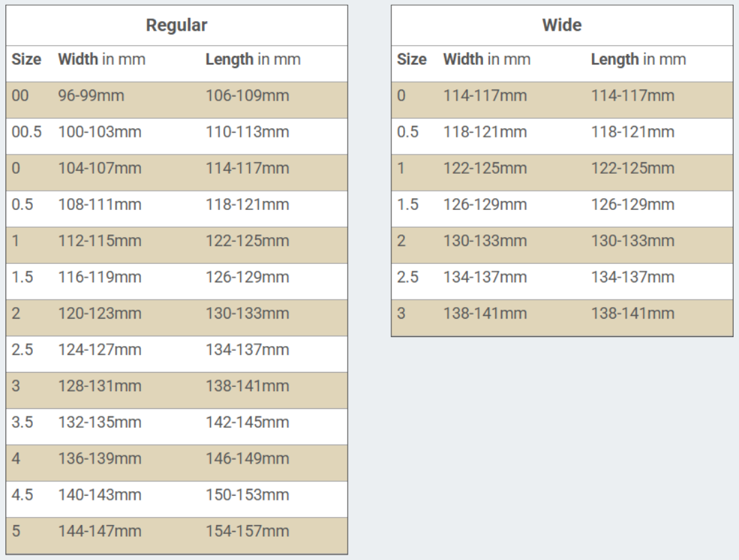Viewport: 739px width, 560px height.
Task: Select the 96-99mm width cell
Action: point(91,96)
